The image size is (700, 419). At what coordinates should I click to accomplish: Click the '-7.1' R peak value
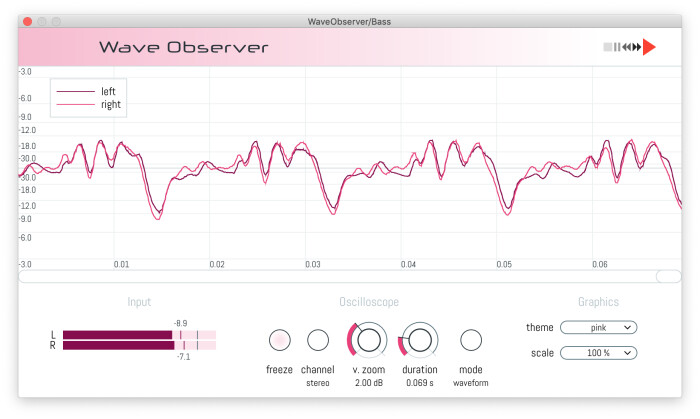click(183, 357)
